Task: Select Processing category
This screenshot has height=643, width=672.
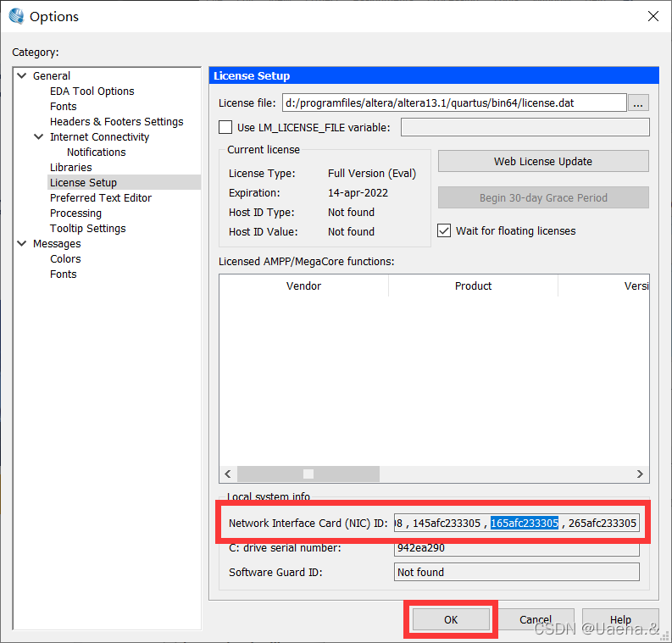Action: tap(75, 213)
